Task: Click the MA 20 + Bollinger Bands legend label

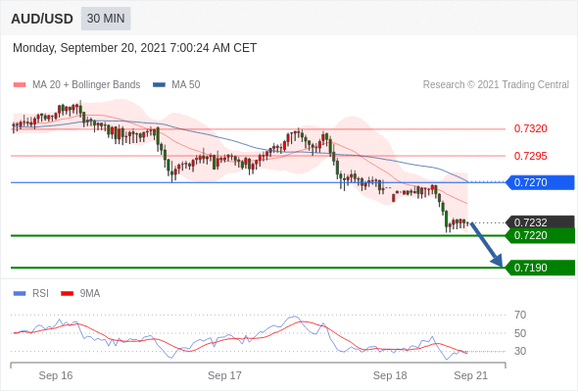Action: point(86,85)
